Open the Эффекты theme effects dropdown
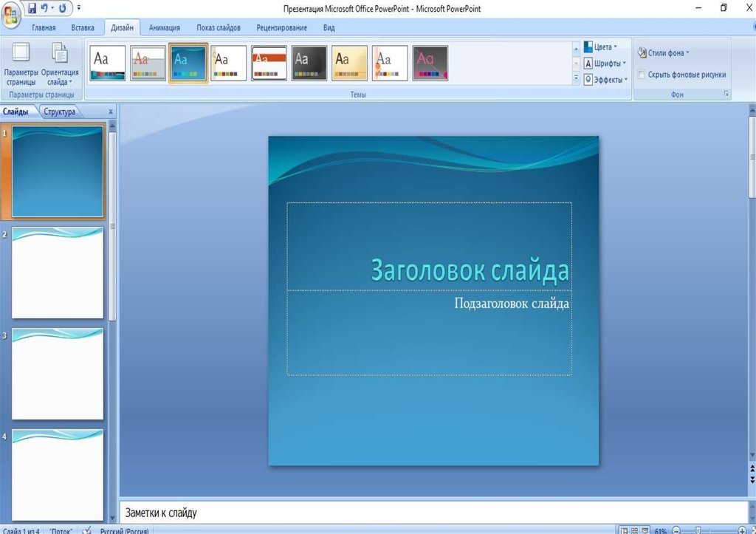756x534 pixels. coord(605,80)
